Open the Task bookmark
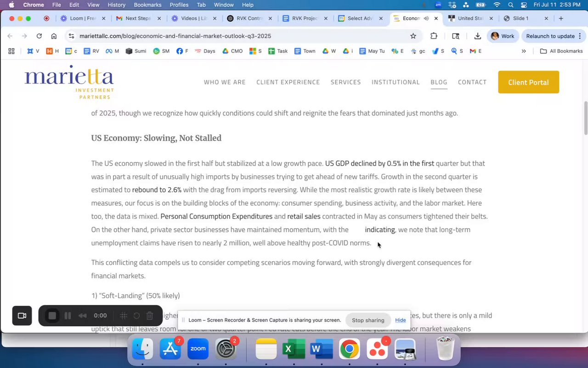Image resolution: width=588 pixels, height=368 pixels. (x=278, y=51)
